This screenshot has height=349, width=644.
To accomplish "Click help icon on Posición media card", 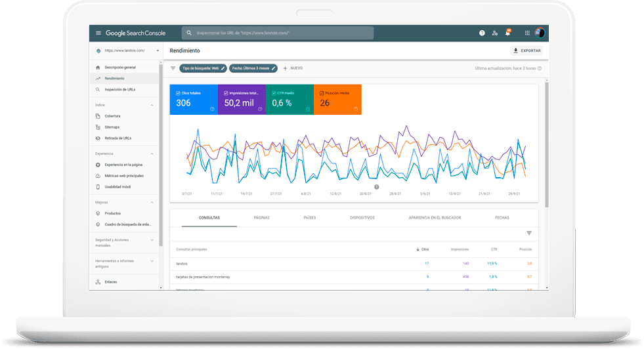I will point(356,109).
